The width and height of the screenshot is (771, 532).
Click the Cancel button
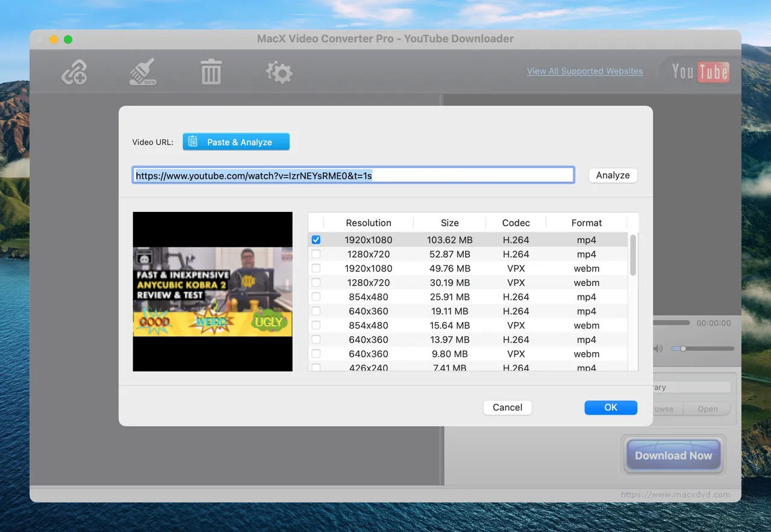tap(507, 407)
